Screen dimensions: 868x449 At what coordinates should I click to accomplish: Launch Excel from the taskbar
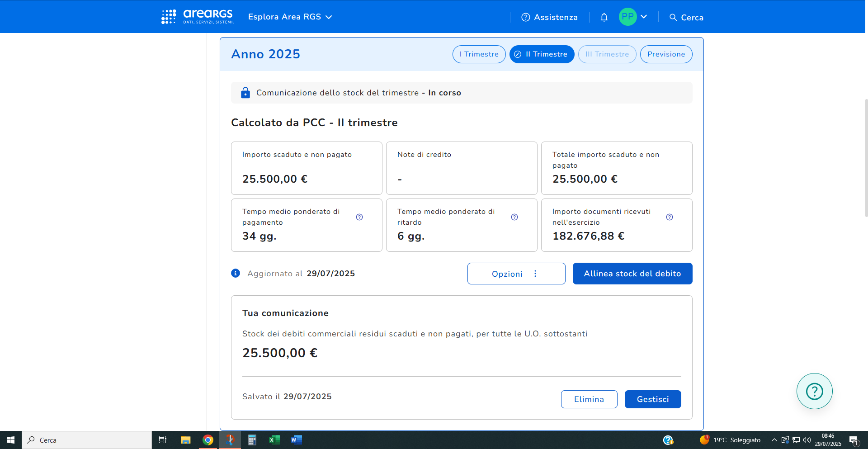coord(274,440)
